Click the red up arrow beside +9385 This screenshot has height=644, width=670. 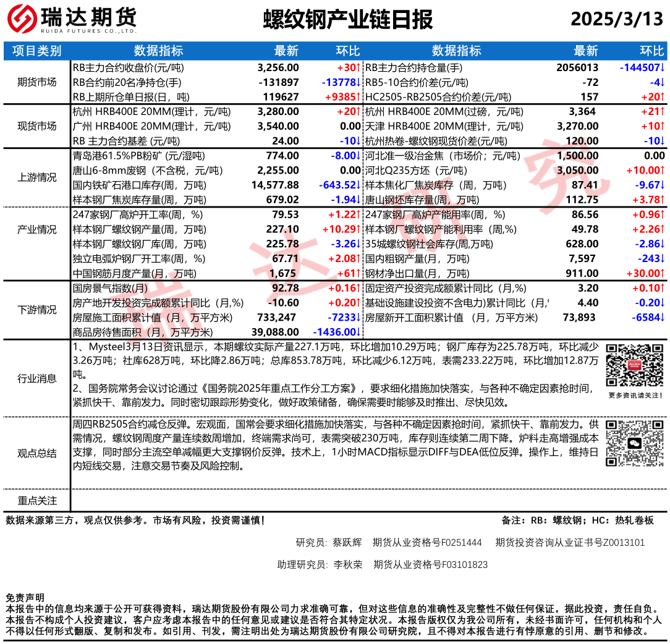click(x=360, y=97)
